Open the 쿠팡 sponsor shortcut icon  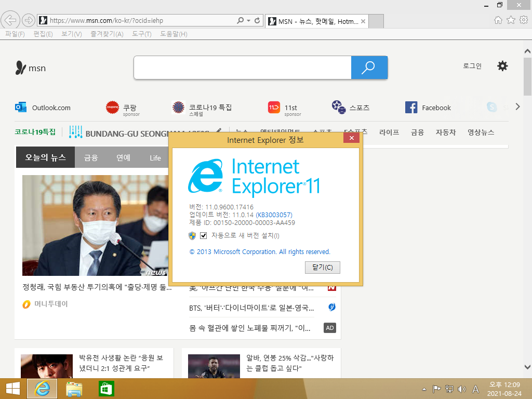(x=112, y=107)
